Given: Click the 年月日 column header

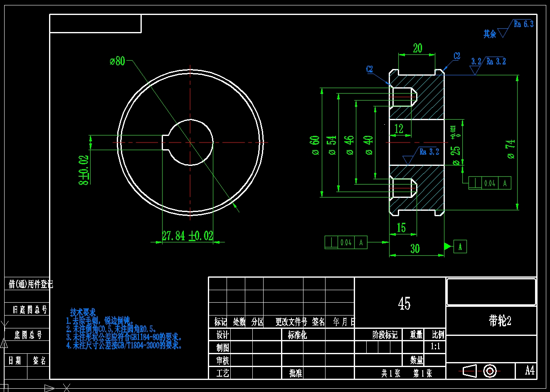Looking at the screenshot, I should pos(344,322).
